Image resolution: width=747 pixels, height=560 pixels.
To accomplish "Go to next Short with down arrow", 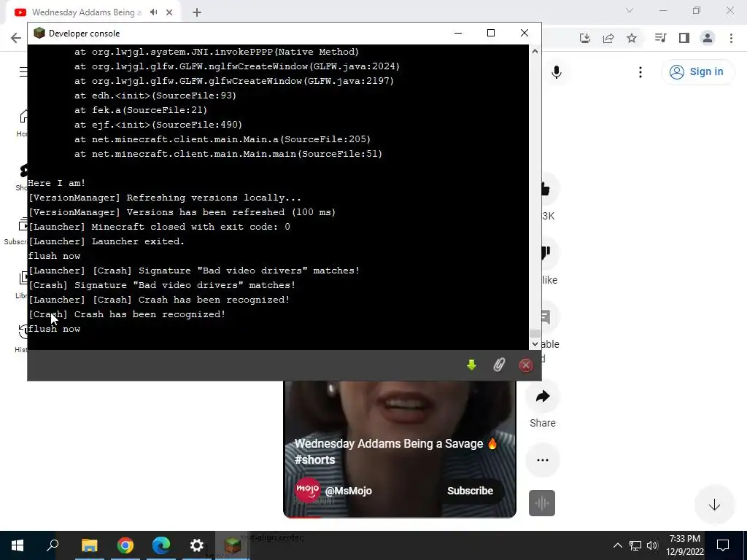I will pyautogui.click(x=713, y=505).
